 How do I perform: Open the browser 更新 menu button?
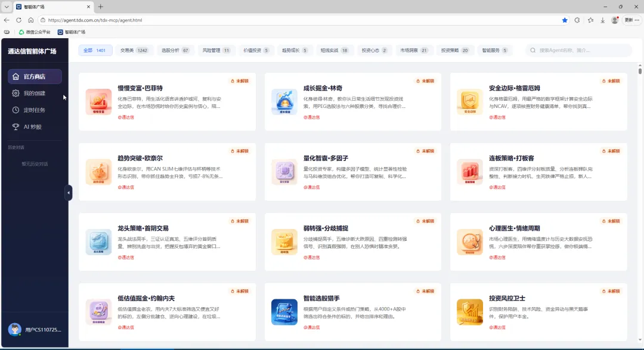[631, 20]
